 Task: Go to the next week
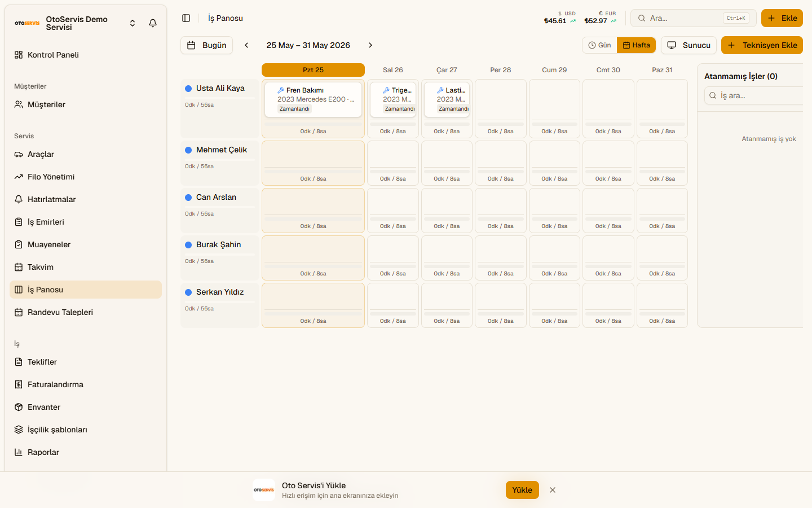coord(370,45)
